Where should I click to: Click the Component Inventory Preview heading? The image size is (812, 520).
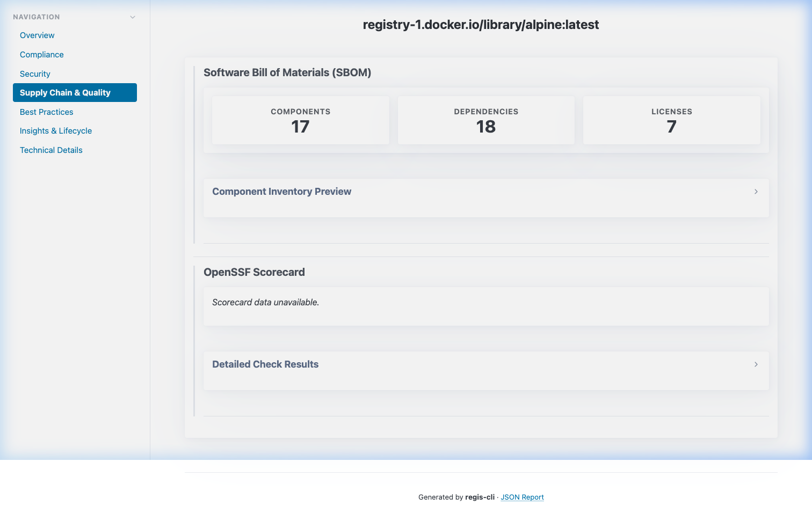coord(281,192)
